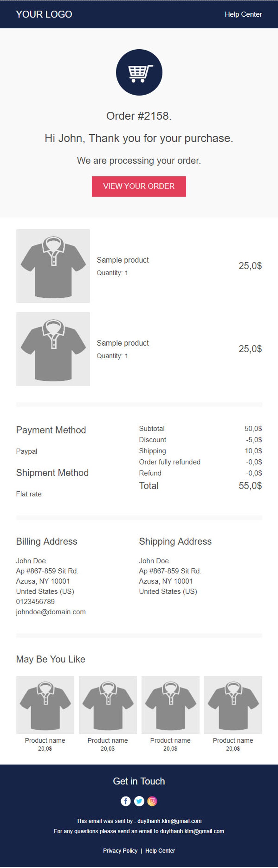Open fourth recommended product thumbnail
Screen dimensions: 278x868
tap(233, 705)
